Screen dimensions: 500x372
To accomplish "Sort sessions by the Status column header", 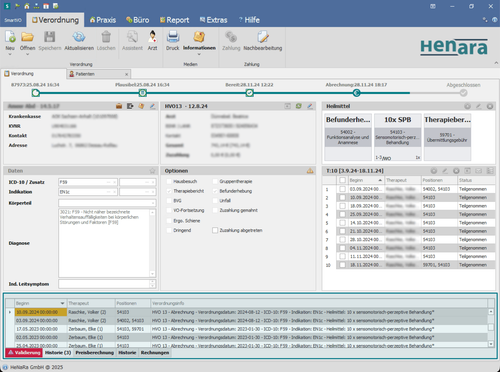I will [x=475, y=180].
